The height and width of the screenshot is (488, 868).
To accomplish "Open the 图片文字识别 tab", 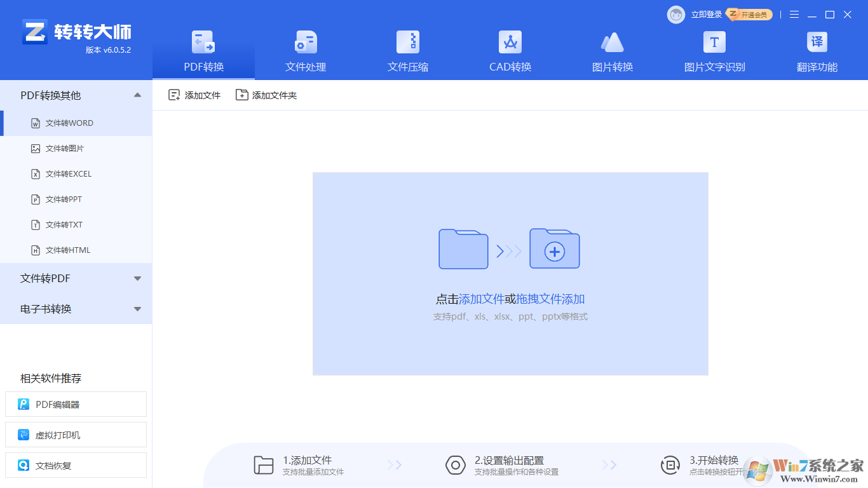I will point(714,52).
